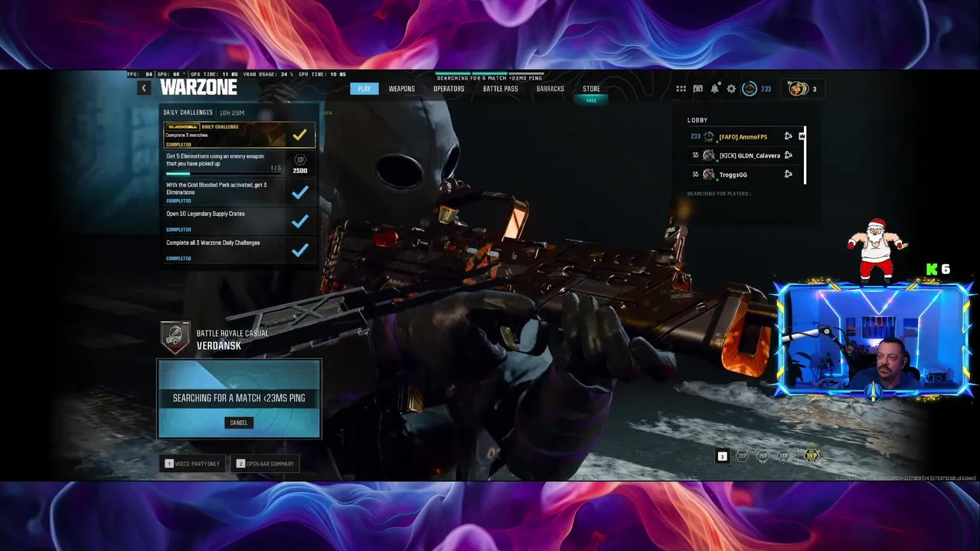Open settings gear icon
980x551 pixels.
[x=731, y=89]
